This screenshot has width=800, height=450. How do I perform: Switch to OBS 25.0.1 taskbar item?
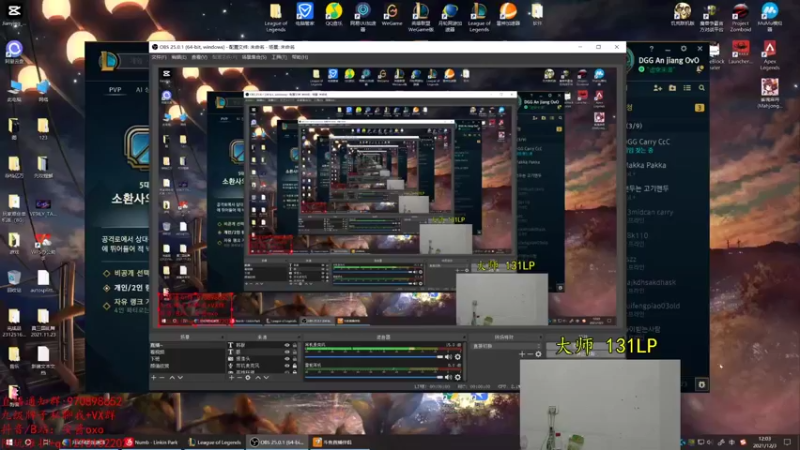[x=277, y=442]
